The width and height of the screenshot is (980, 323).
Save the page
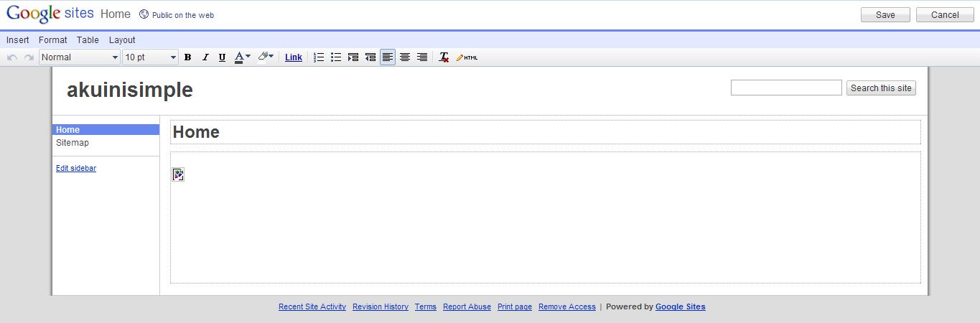tap(885, 15)
